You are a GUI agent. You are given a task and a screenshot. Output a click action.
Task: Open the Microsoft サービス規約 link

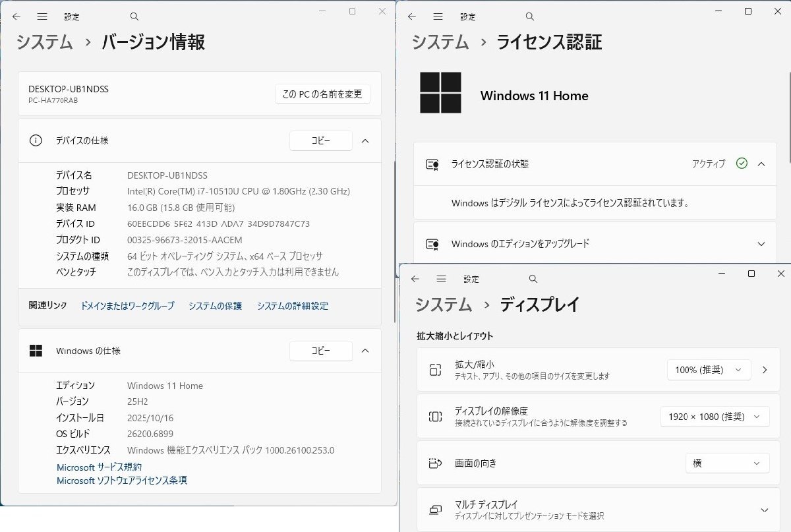coord(100,467)
